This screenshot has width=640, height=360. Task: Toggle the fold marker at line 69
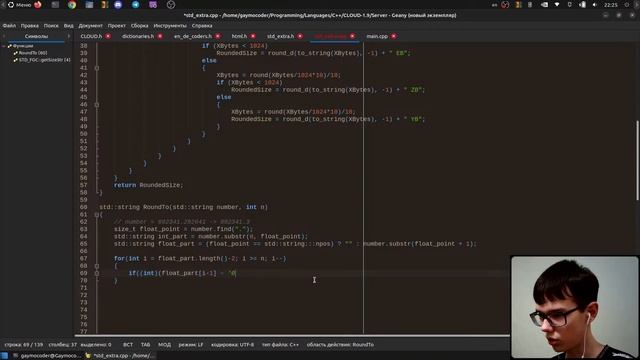[x=97, y=273]
